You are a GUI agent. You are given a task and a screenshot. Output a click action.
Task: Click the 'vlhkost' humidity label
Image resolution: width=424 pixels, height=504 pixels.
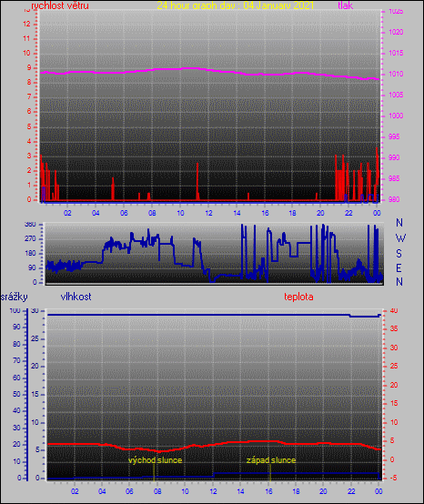(x=76, y=297)
